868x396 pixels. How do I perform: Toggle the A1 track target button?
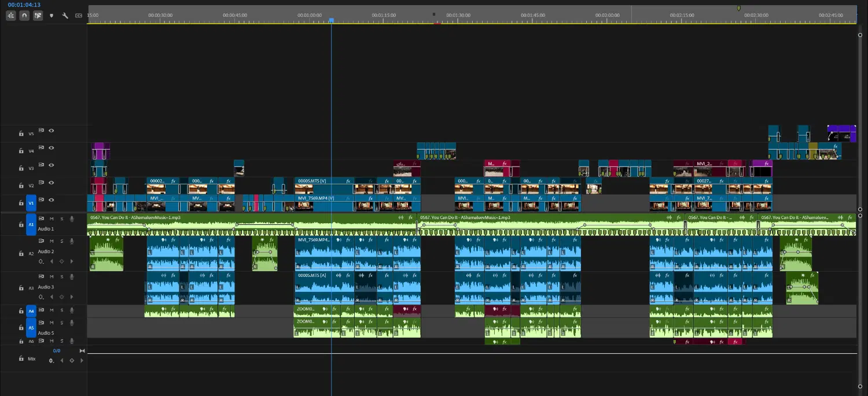31,224
